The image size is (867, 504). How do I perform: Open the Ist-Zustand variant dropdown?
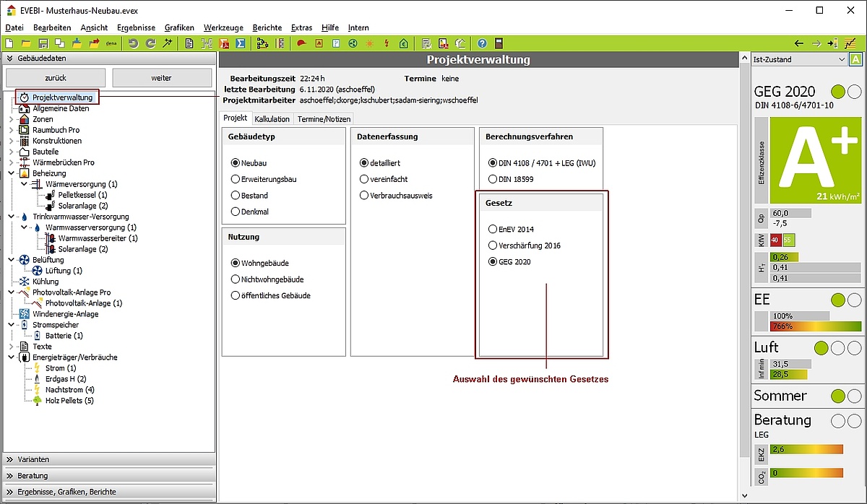coord(798,59)
